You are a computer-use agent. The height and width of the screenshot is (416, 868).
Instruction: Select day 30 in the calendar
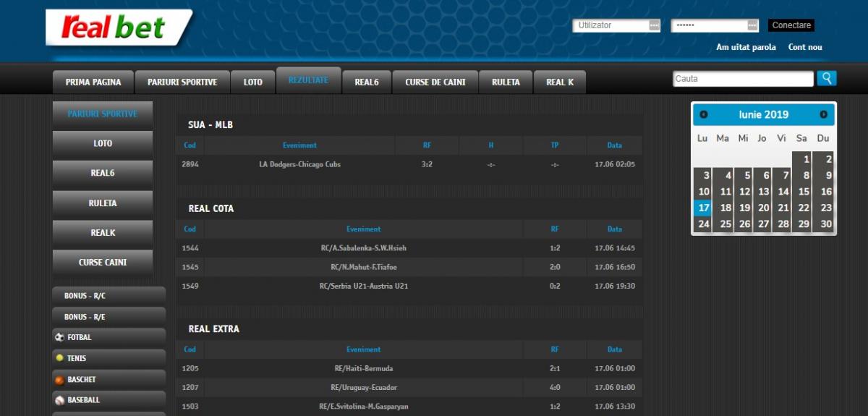click(x=823, y=224)
